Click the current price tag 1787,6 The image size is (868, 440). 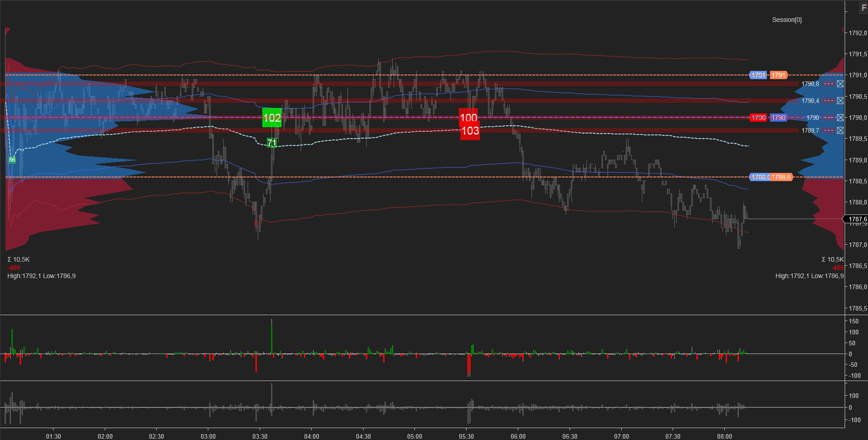856,219
